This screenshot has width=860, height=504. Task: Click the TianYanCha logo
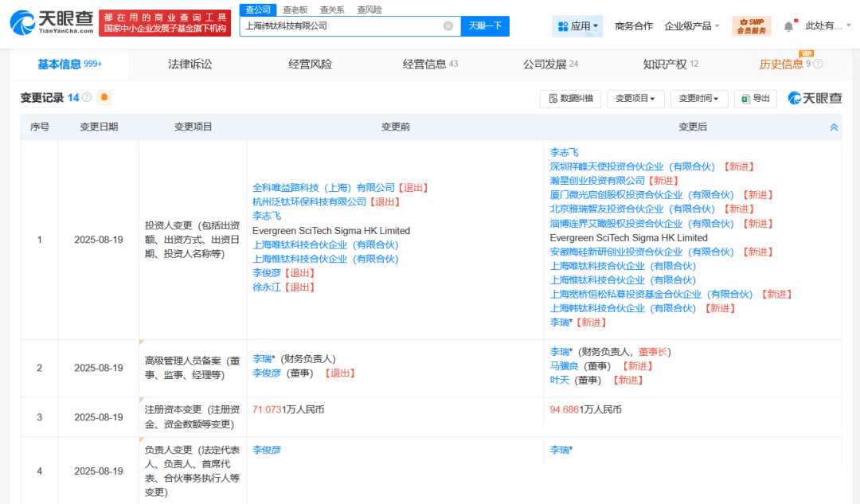52,23
